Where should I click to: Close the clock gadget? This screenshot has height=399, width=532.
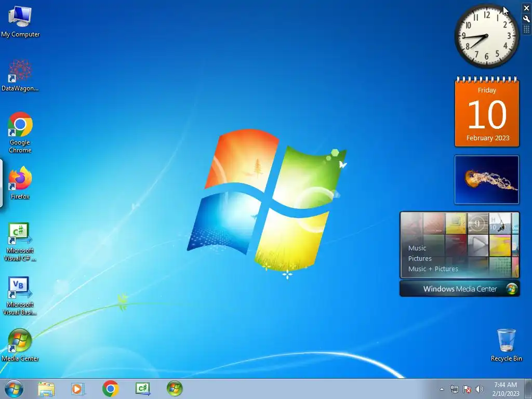(x=526, y=8)
